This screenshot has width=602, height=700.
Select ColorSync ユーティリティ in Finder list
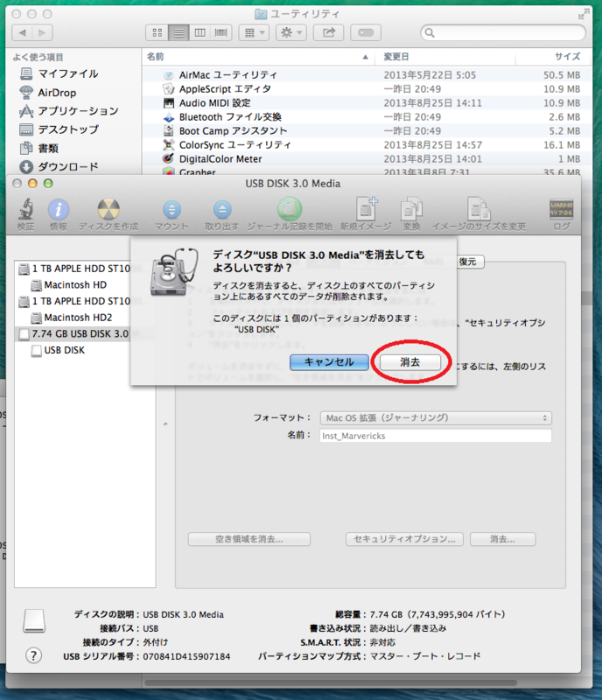(x=367, y=144)
